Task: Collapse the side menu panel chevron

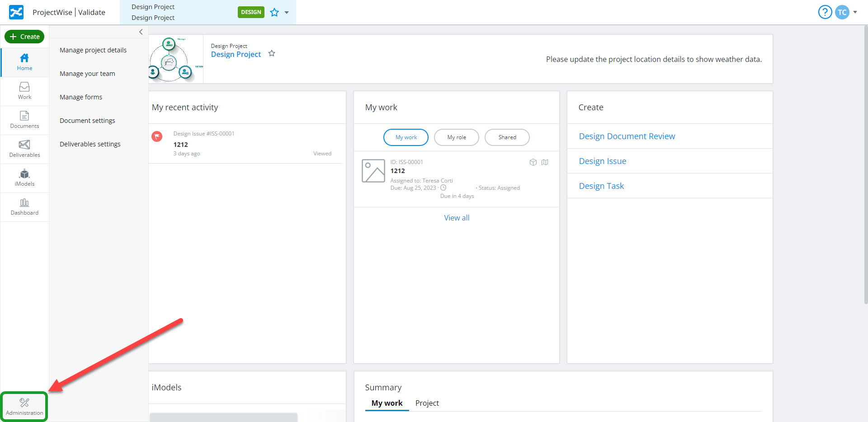Action: pos(141,32)
